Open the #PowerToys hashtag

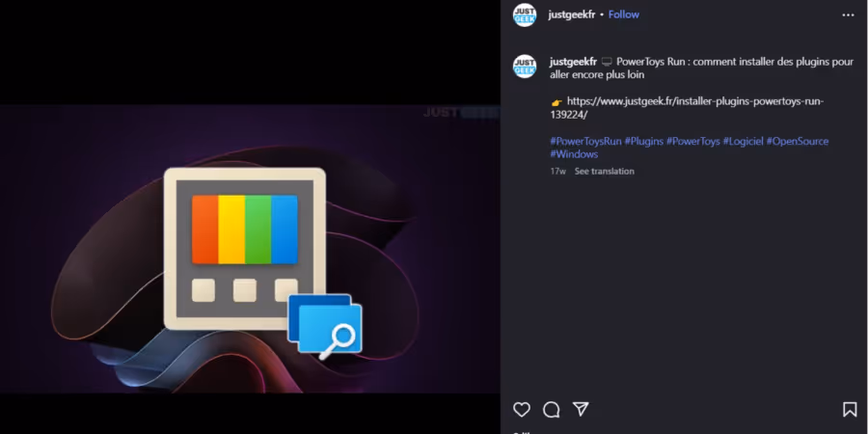tap(693, 142)
